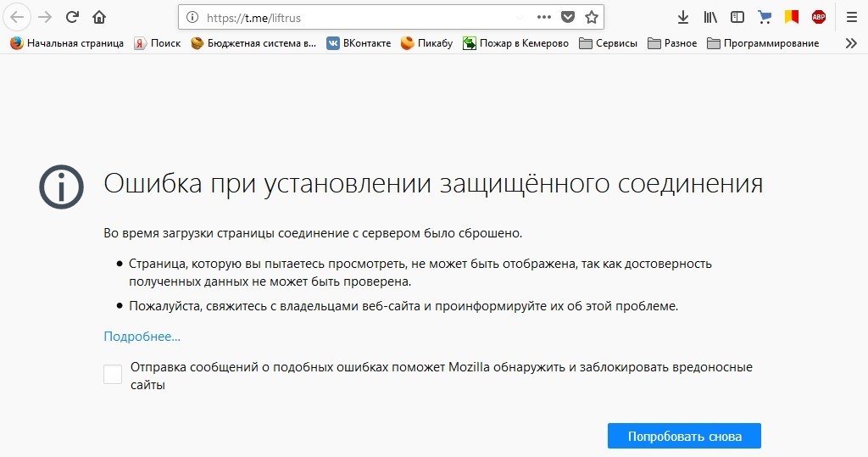The image size is (868, 457).
Task: Open the downloads panel
Action: (x=683, y=17)
